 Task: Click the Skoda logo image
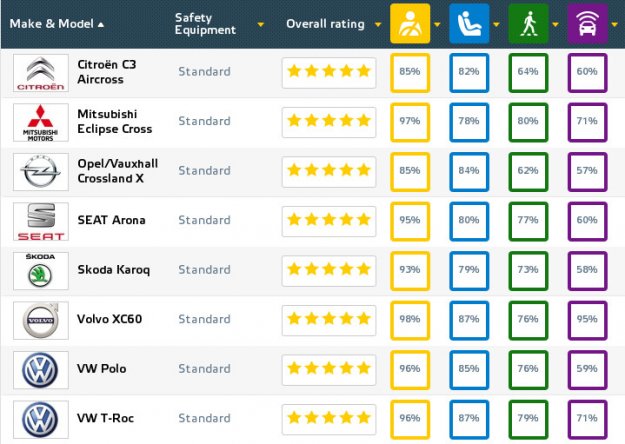(41, 271)
